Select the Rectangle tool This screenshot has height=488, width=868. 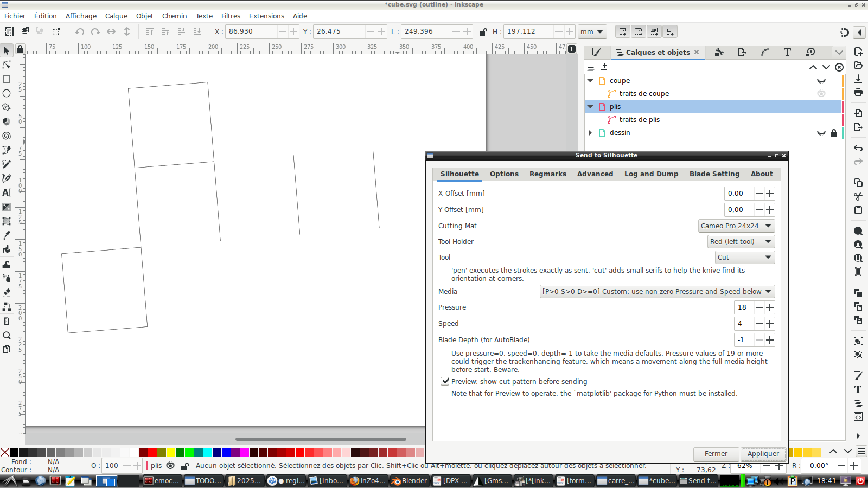[x=7, y=80]
